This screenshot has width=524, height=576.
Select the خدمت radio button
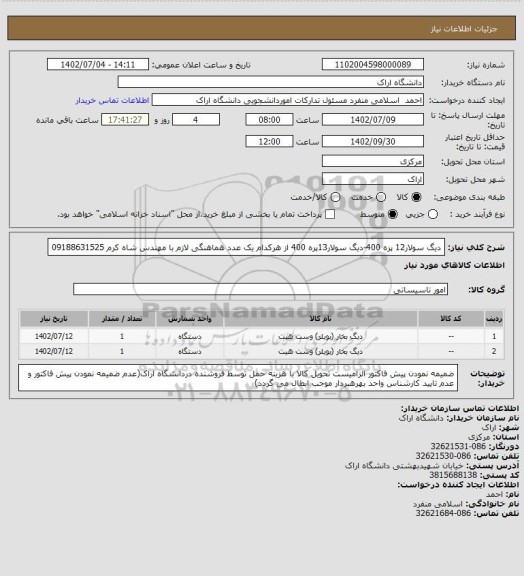(x=381, y=197)
